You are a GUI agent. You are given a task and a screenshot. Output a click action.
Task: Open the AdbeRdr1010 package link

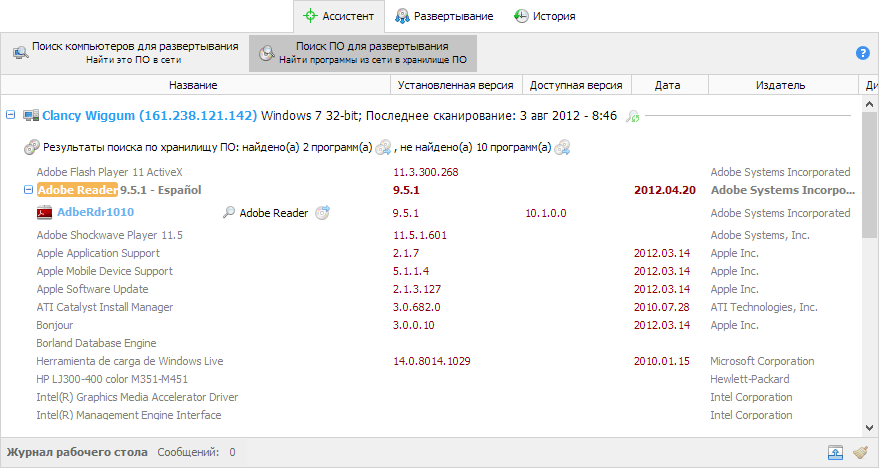(x=95, y=212)
